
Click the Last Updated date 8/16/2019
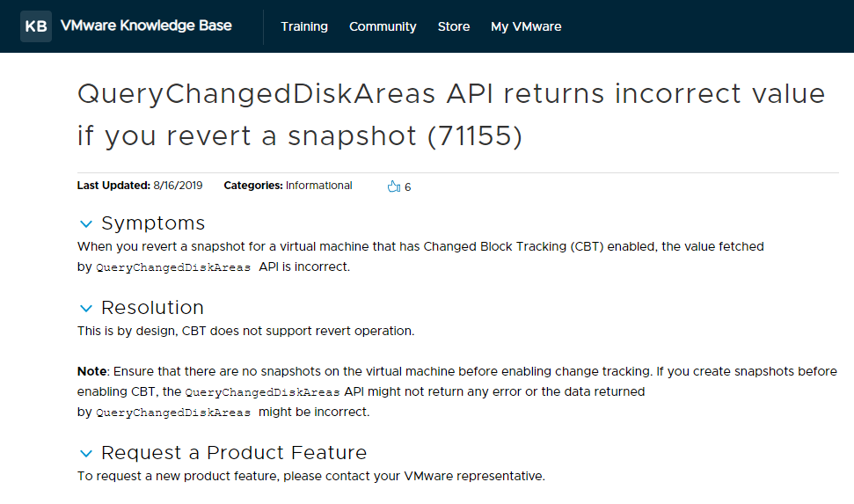click(x=178, y=186)
